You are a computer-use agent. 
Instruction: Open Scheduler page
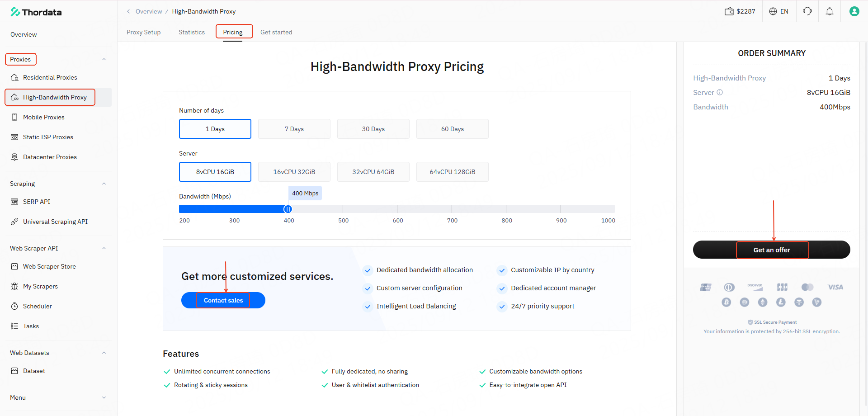pos(38,306)
